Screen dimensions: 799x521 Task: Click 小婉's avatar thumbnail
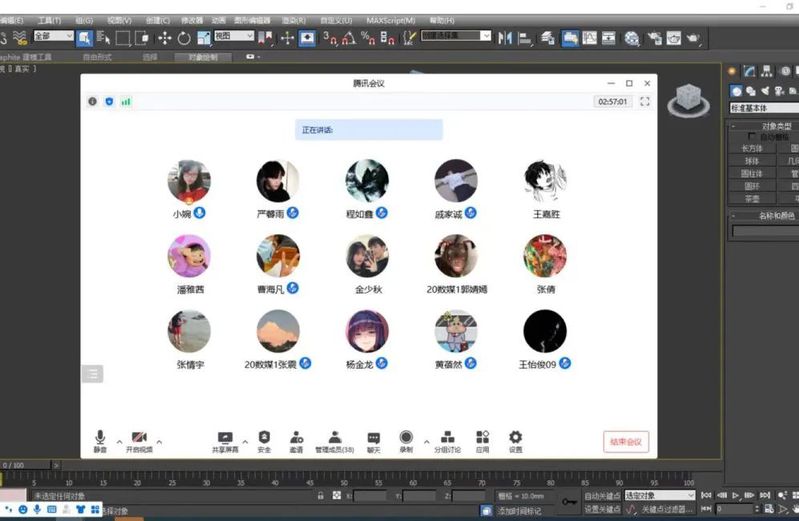tap(189, 181)
